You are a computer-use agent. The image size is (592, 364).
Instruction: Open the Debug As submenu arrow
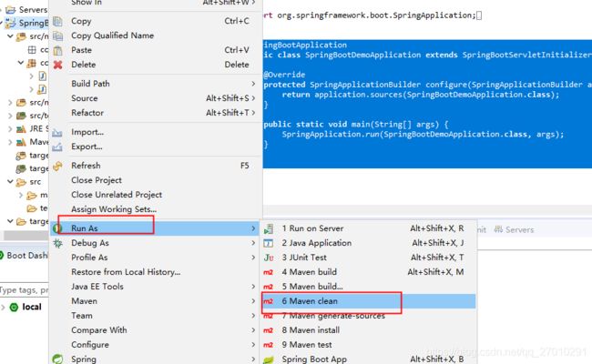pos(253,243)
